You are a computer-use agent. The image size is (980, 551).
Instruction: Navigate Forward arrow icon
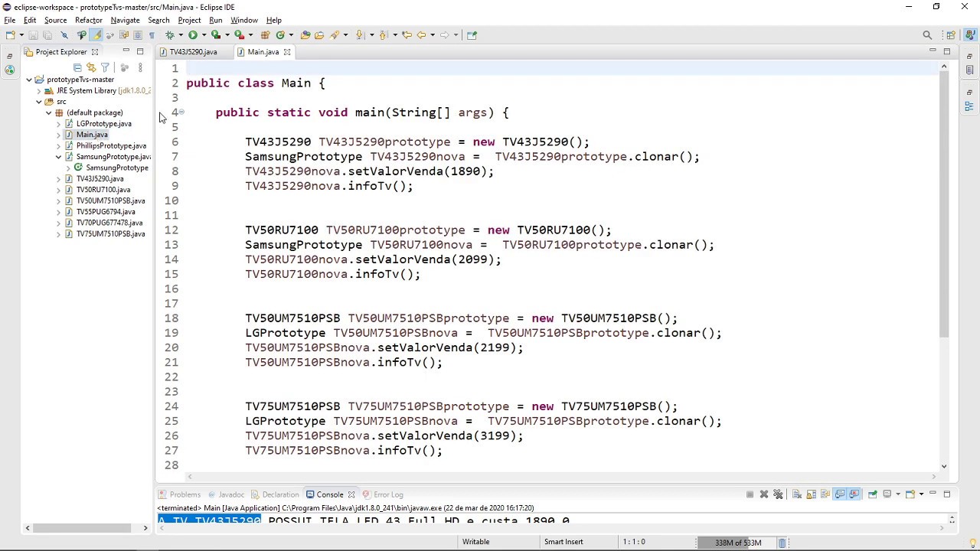click(444, 34)
